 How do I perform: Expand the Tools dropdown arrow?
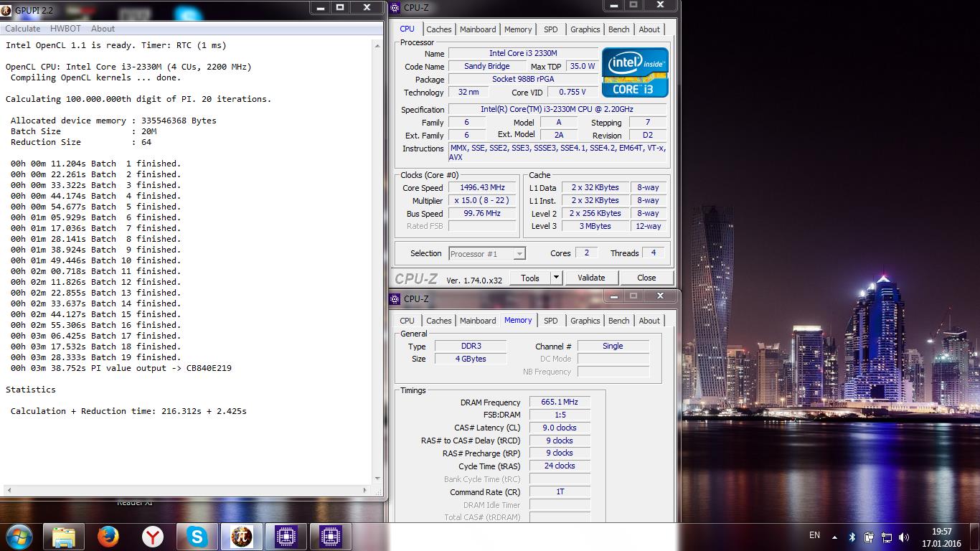[x=556, y=278]
